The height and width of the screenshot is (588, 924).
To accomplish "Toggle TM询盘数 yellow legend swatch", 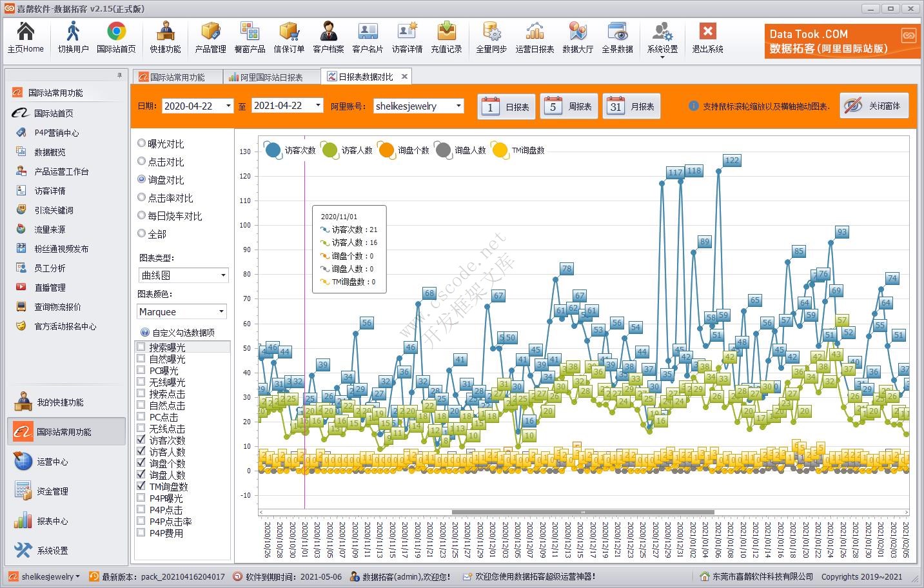I will pyautogui.click(x=500, y=150).
